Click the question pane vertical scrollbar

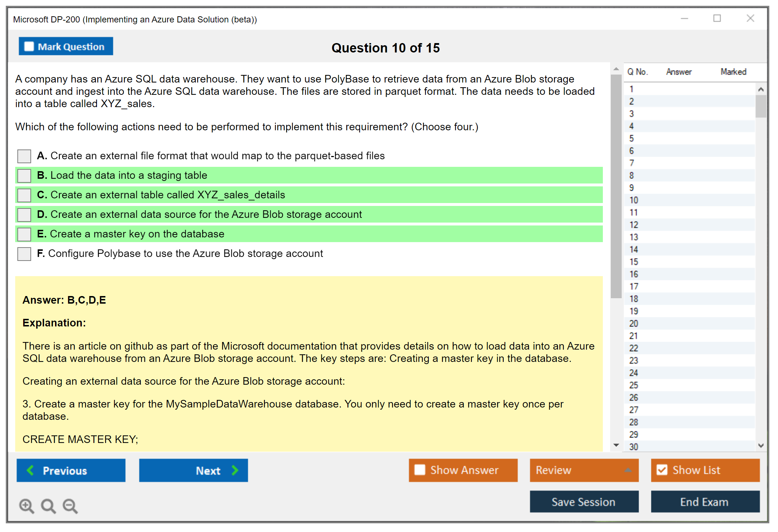[x=616, y=186]
